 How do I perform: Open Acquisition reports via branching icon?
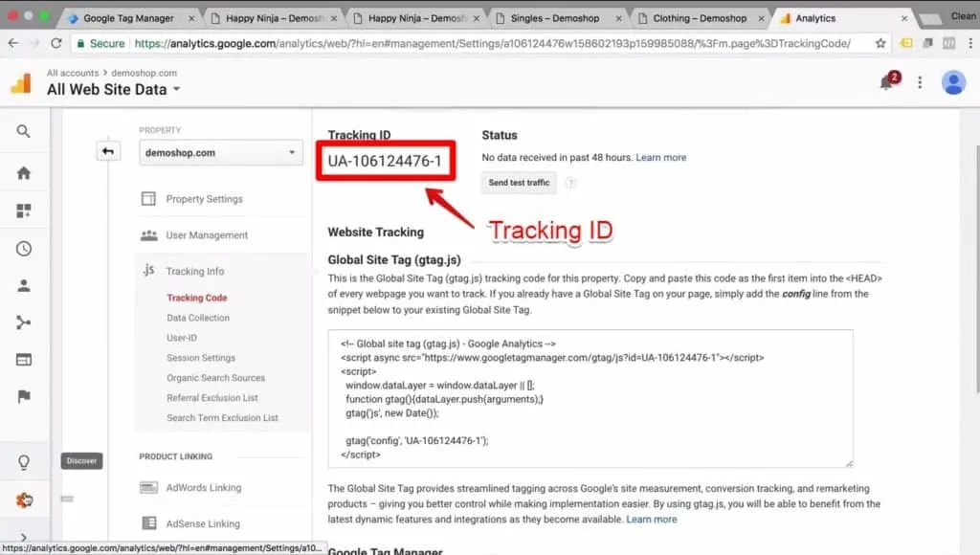coord(24,323)
